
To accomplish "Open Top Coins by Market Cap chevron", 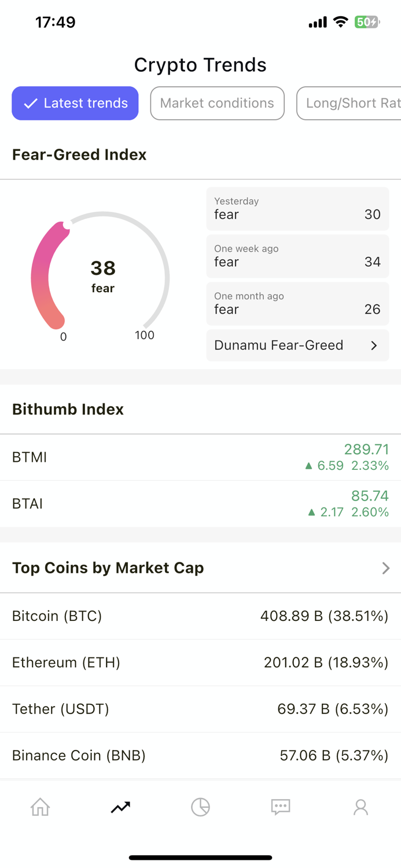I will coord(385,568).
